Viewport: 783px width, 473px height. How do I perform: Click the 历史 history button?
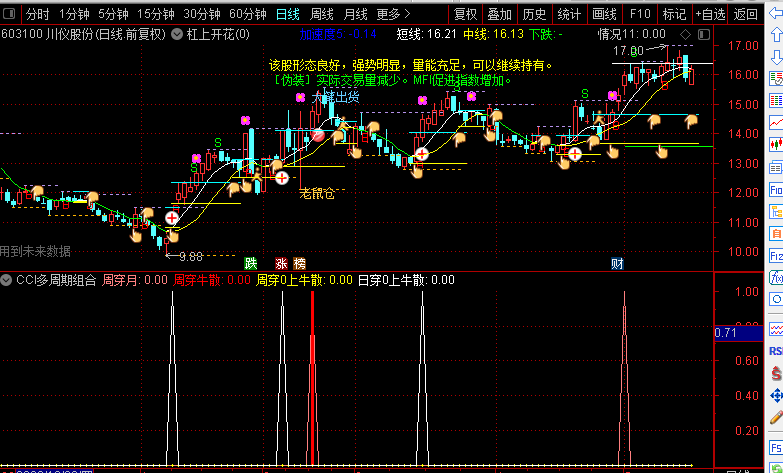click(x=534, y=14)
